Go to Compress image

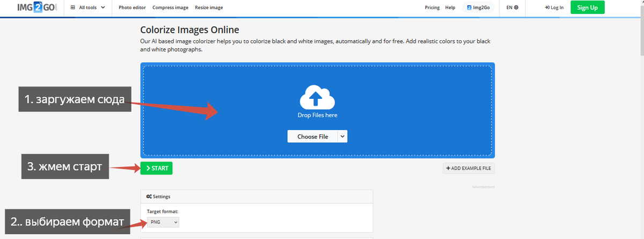pyautogui.click(x=171, y=8)
